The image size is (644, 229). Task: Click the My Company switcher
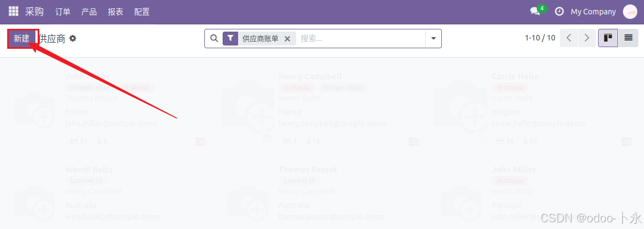point(593,12)
